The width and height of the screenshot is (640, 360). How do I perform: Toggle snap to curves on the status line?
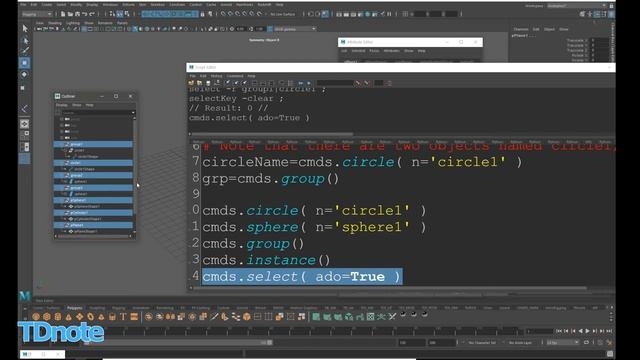point(231,14)
